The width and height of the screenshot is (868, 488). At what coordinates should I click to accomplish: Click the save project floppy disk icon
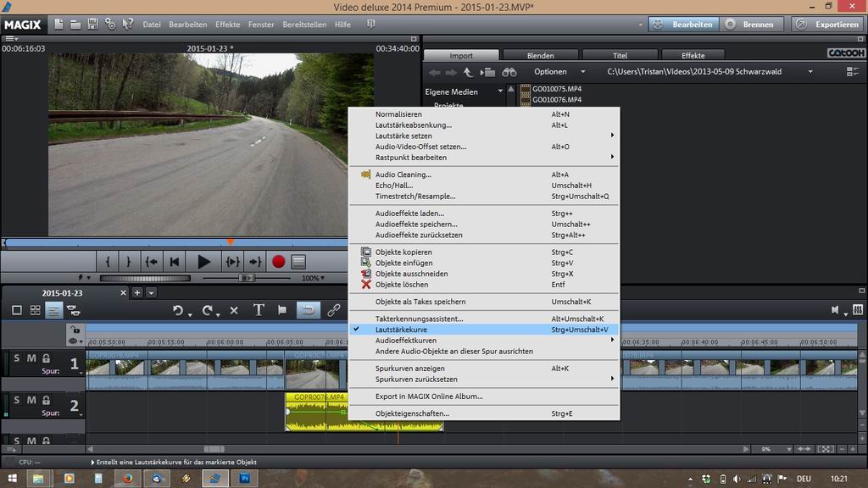coord(92,25)
